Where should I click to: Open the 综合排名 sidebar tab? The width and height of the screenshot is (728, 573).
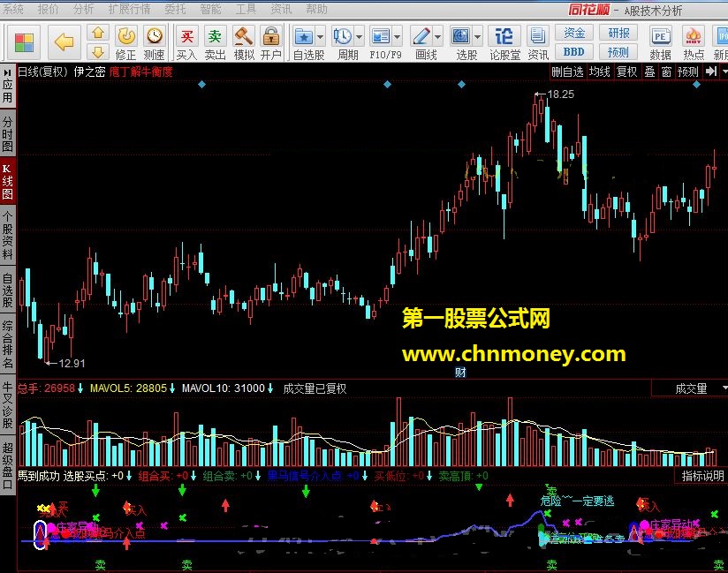(7, 343)
